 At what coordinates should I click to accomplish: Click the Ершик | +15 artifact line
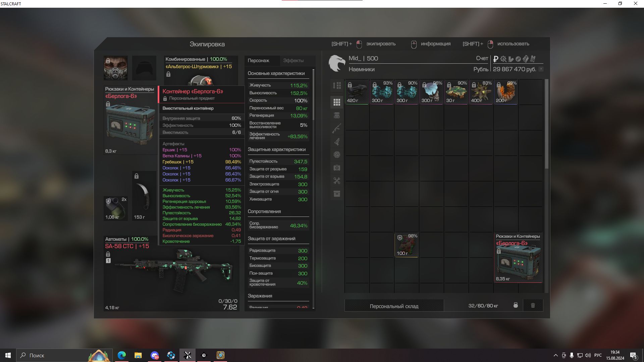tap(202, 150)
